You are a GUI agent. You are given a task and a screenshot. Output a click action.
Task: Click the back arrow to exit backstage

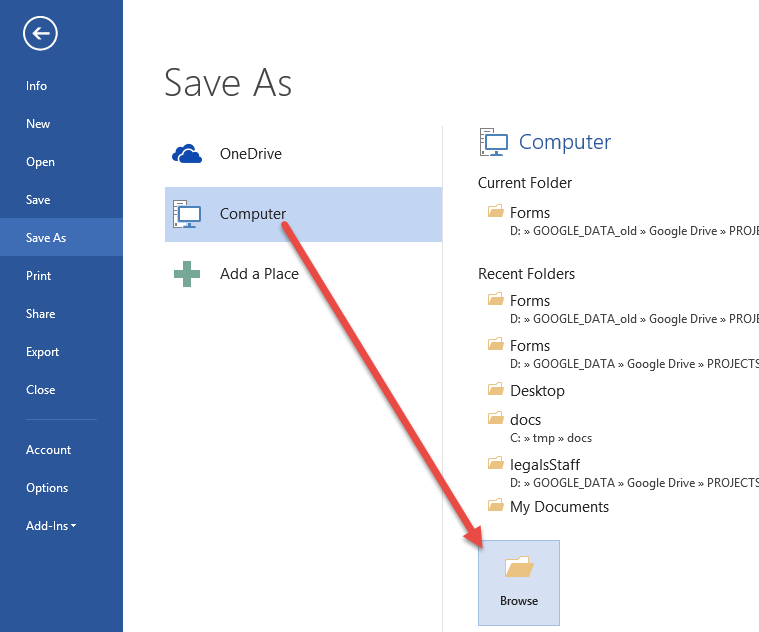(x=40, y=34)
